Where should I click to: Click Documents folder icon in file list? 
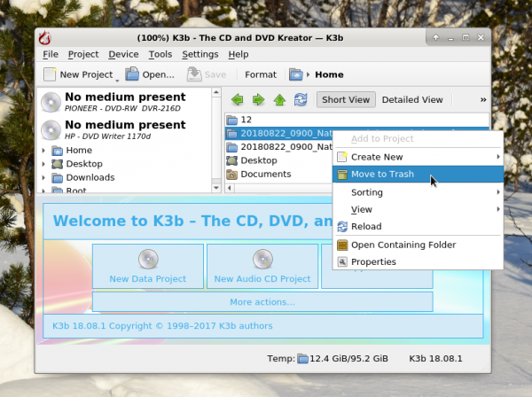click(232, 175)
